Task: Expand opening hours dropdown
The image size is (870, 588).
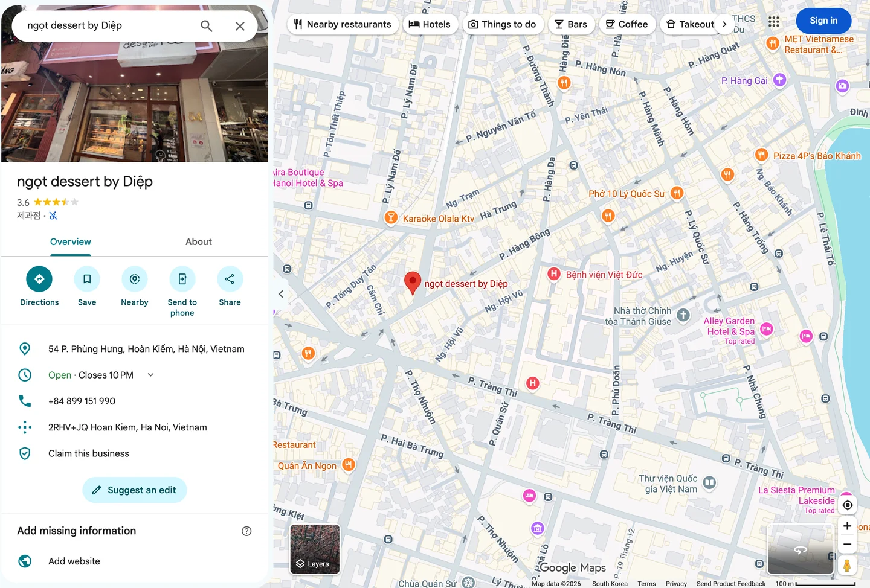Action: click(x=150, y=375)
